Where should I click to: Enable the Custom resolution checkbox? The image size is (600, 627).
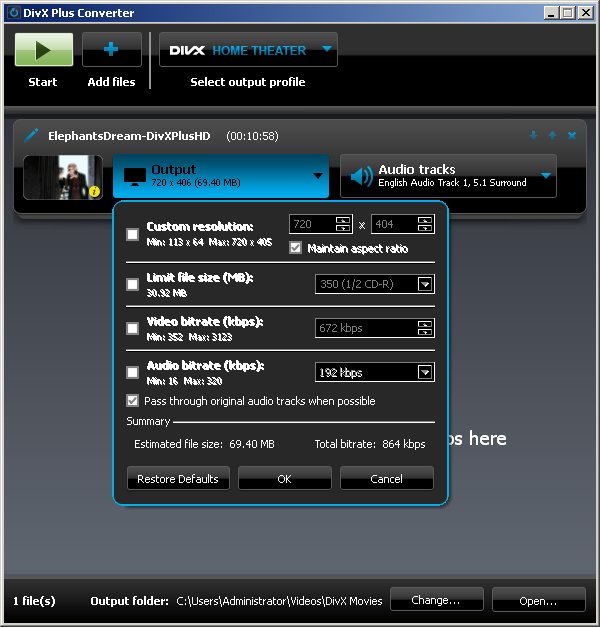132,234
